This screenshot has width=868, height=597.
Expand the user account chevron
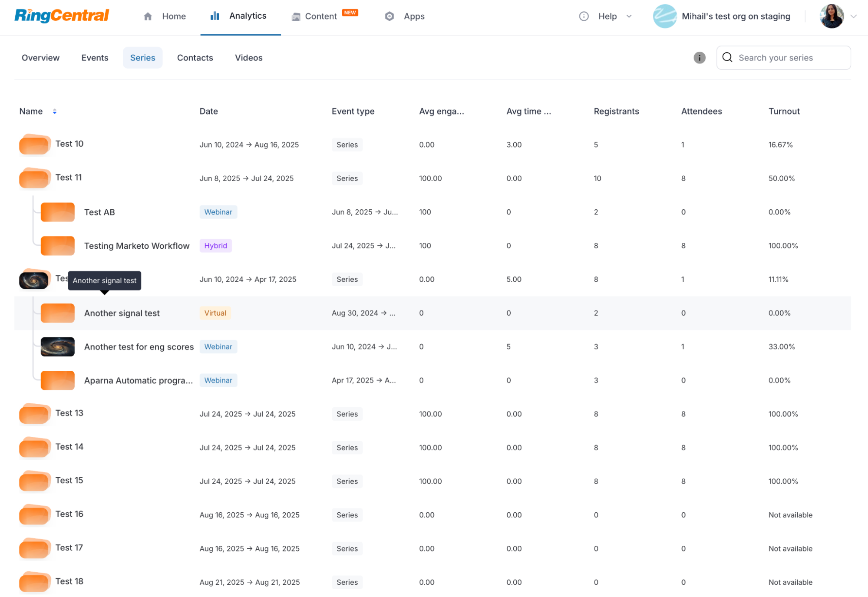click(x=853, y=16)
